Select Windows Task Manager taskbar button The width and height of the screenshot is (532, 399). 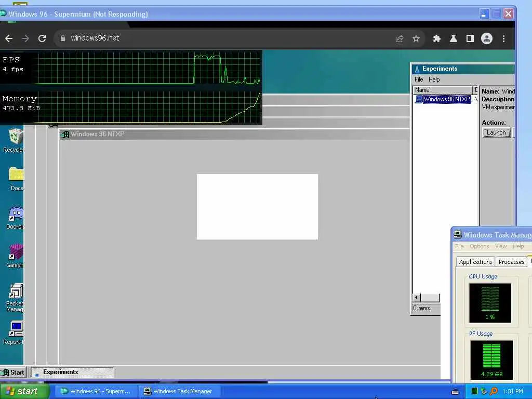[x=179, y=392]
